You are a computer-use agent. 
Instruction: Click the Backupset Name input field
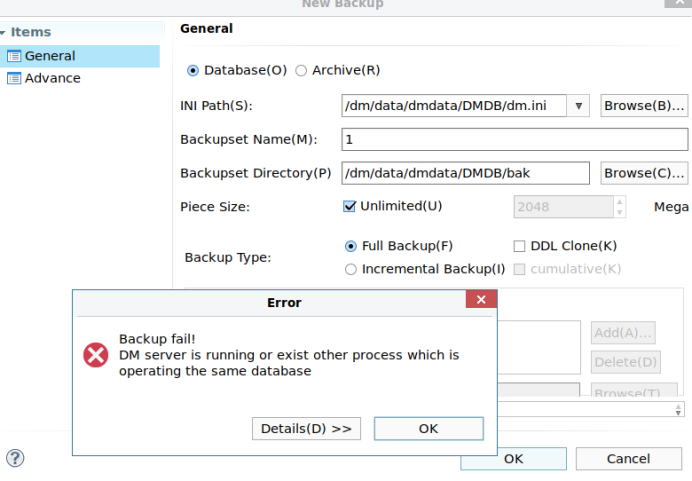click(x=514, y=139)
